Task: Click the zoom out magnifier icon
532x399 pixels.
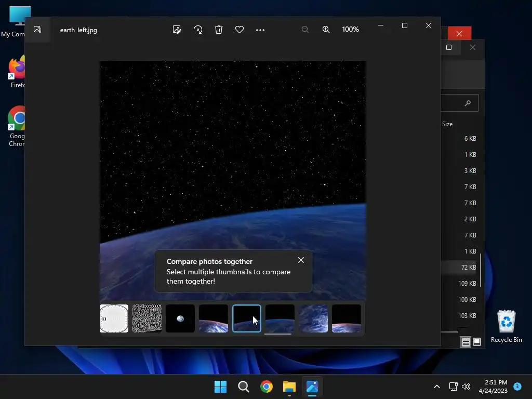Action: click(x=305, y=30)
